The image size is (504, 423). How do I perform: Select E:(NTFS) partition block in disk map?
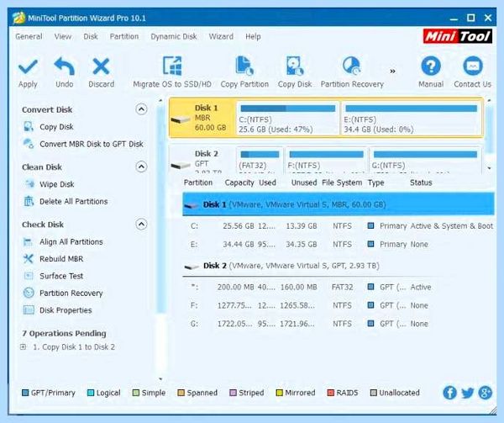(x=411, y=119)
